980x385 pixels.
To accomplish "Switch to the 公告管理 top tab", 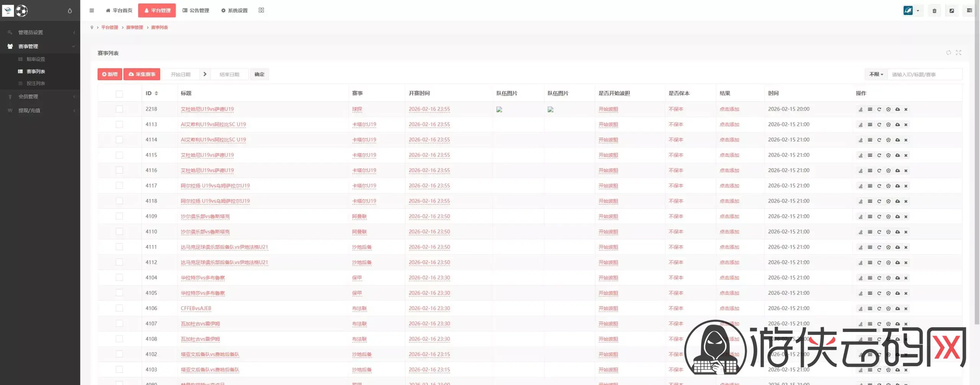I will coord(196,10).
